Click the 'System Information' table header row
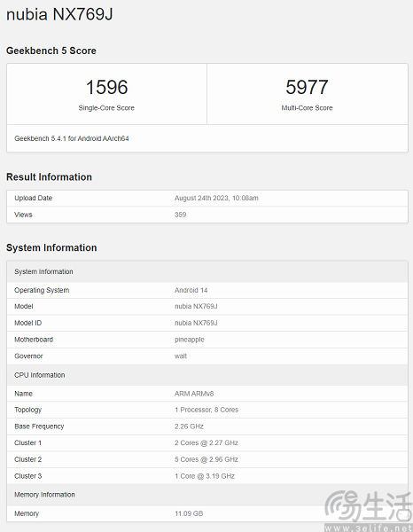Image resolution: width=413 pixels, height=532 pixels. coord(207,272)
